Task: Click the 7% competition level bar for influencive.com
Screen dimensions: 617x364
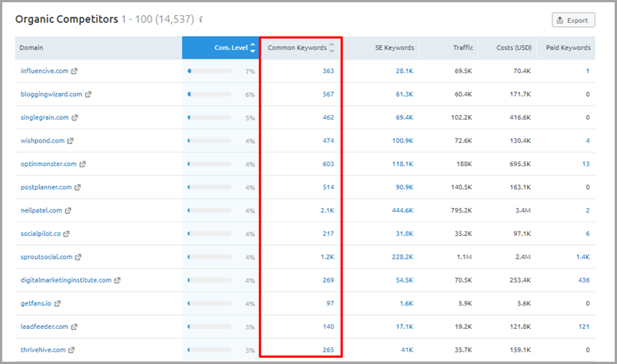Action: click(x=209, y=72)
